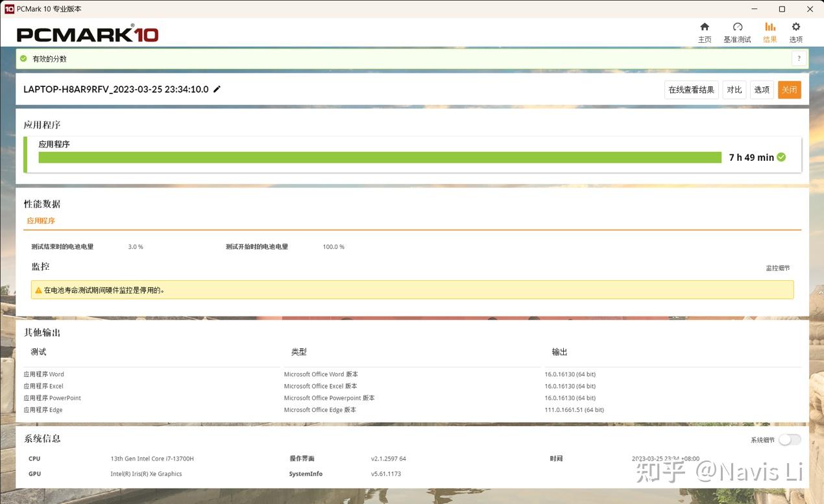Click View results online (在线查看结果) button
This screenshot has height=504, width=824.
pyautogui.click(x=692, y=90)
